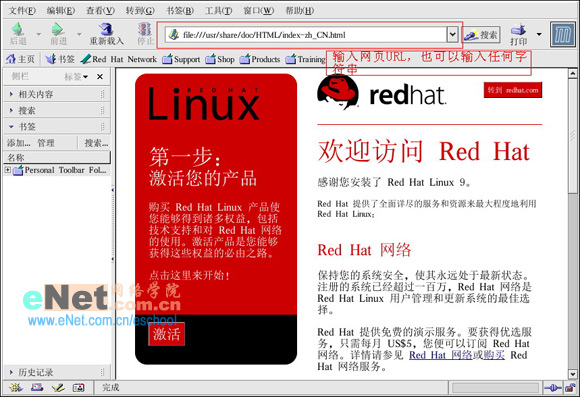Open the 书签(B) menu
The width and height of the screenshot is (580, 397).
[179, 10]
